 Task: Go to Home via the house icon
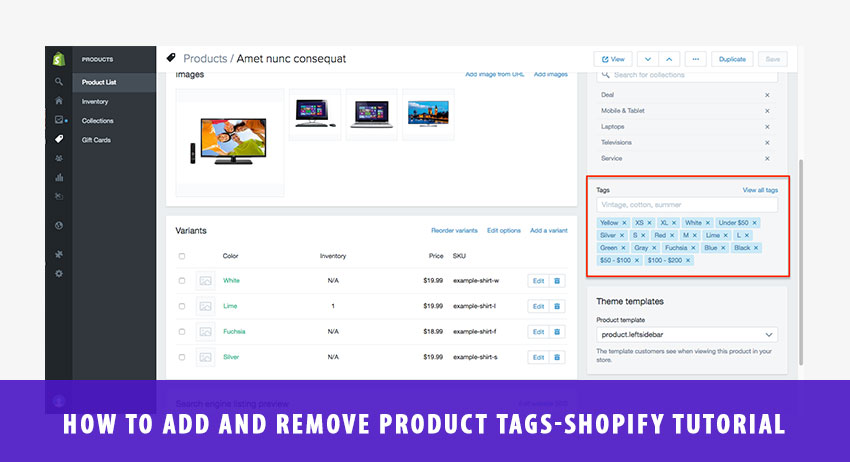click(59, 101)
